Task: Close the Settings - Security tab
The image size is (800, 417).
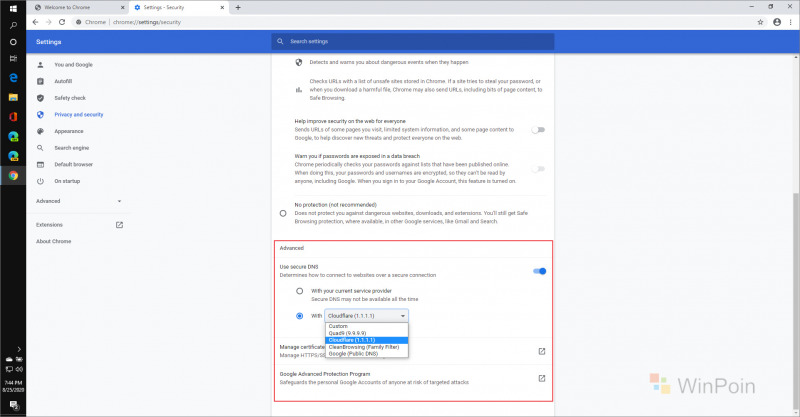Action: (x=222, y=8)
